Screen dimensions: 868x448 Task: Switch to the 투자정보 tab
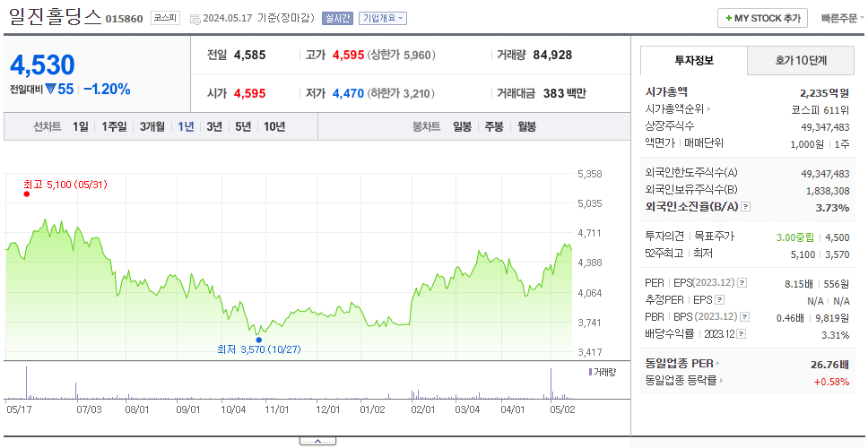(x=694, y=61)
